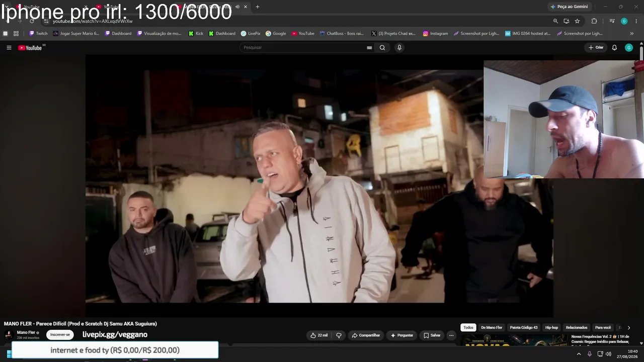Select the Pateta Código 43 chip

[x=524, y=328]
